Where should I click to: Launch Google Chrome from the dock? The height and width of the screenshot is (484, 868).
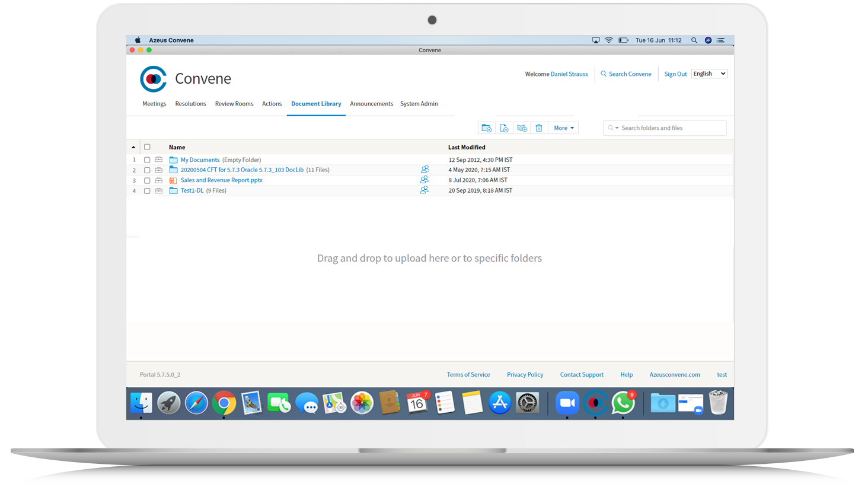(x=224, y=403)
